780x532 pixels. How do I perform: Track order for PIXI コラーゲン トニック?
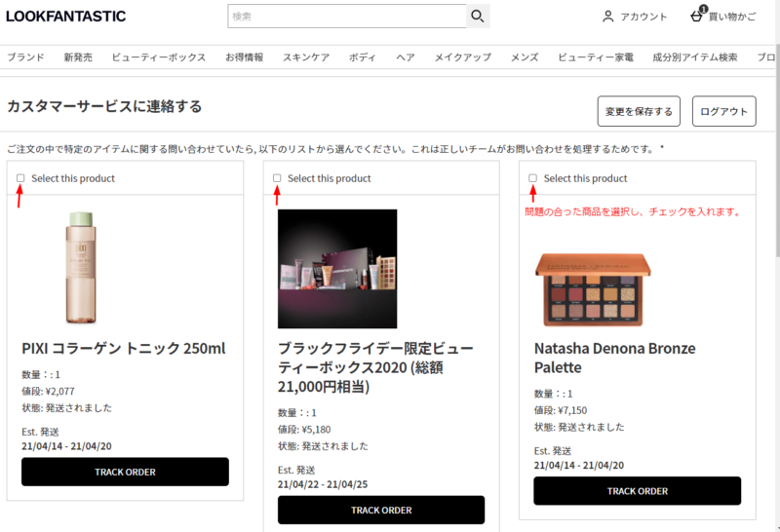coord(125,472)
